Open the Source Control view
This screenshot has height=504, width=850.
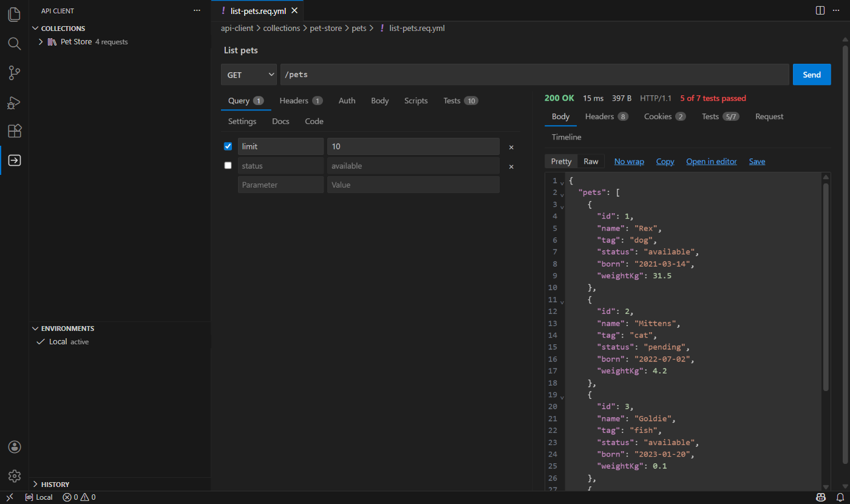coord(15,73)
